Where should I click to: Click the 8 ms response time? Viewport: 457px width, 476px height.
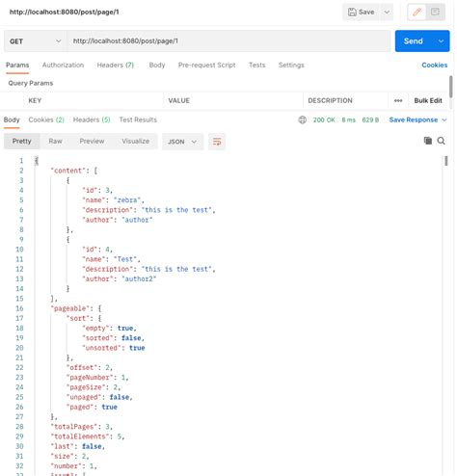pyautogui.click(x=348, y=120)
